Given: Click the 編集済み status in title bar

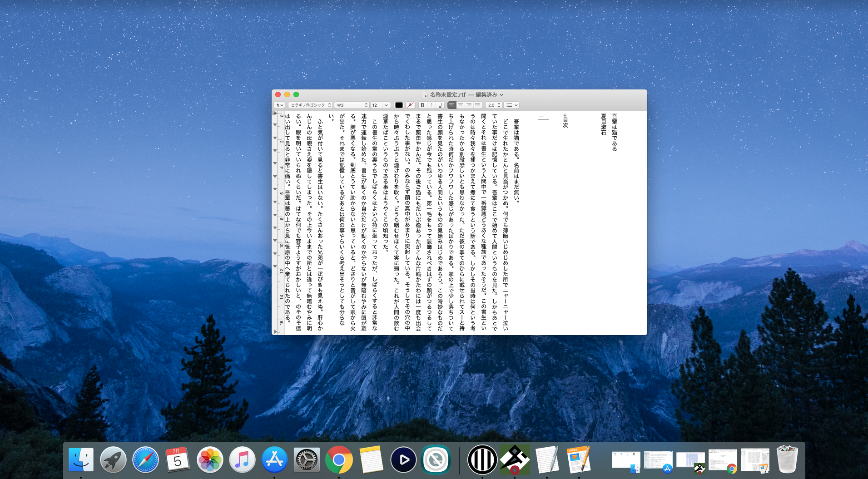Looking at the screenshot, I should tap(487, 94).
